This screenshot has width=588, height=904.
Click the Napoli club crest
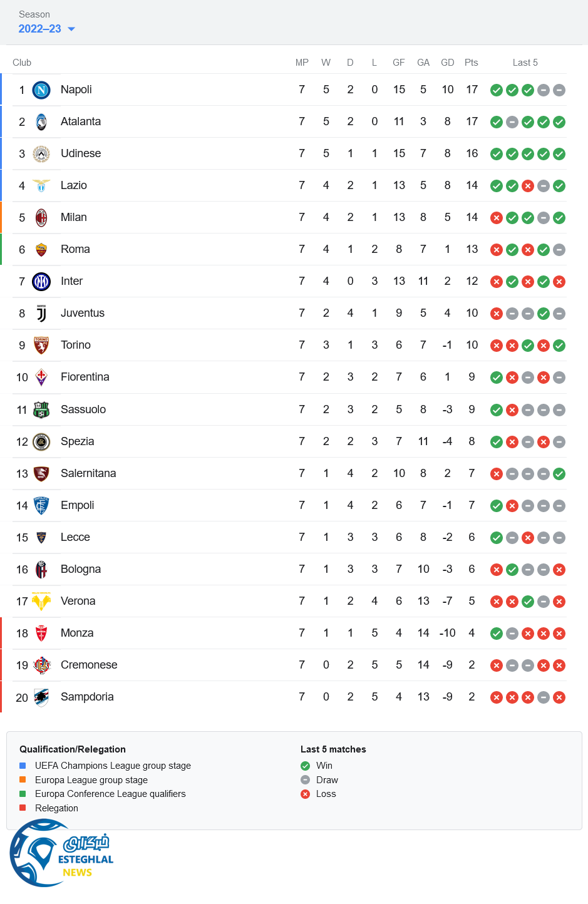pyautogui.click(x=41, y=90)
